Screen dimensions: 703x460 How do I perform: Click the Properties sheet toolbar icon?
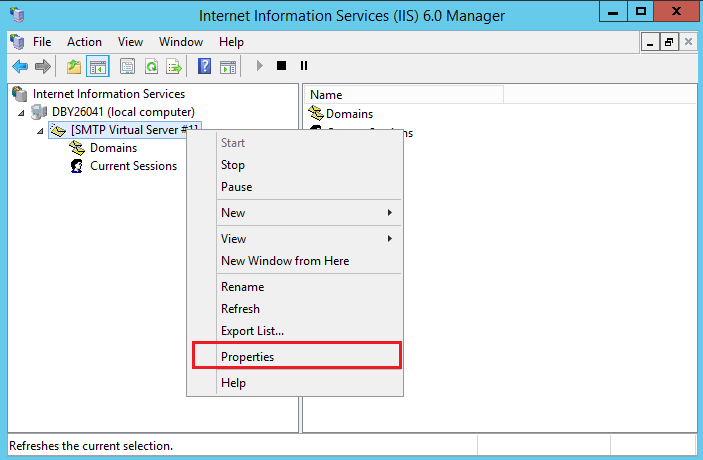tap(127, 66)
